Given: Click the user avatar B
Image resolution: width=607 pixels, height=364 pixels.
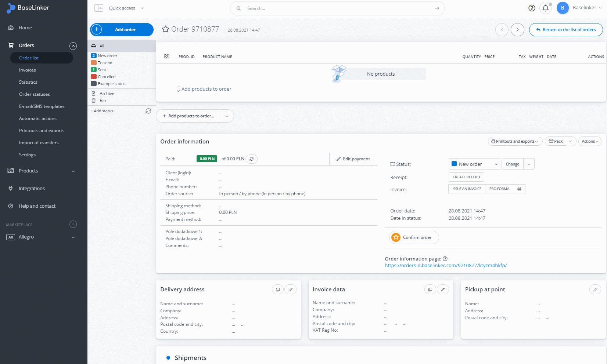Looking at the screenshot, I should click(x=563, y=8).
